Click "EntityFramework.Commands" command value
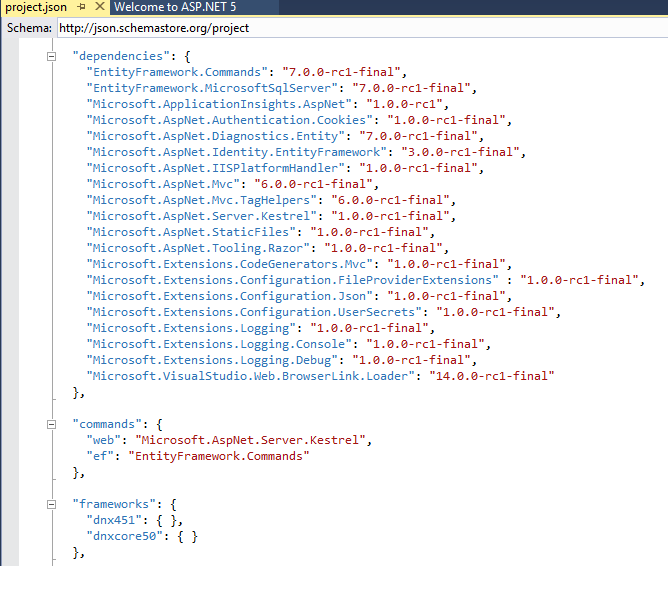 pyautogui.click(x=219, y=456)
